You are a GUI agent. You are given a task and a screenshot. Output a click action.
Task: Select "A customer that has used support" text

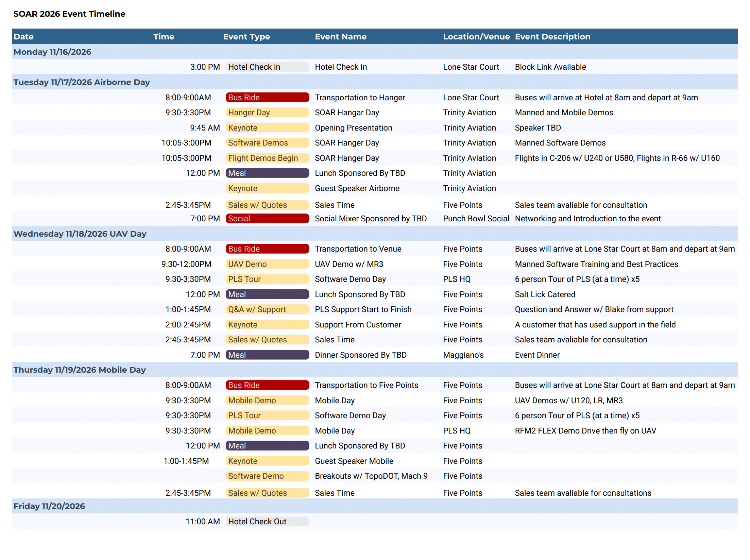[x=595, y=325]
